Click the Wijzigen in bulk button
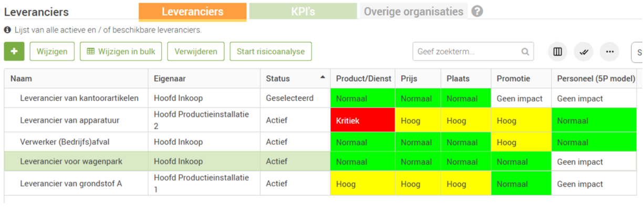Image resolution: width=644 pixels, height=219 pixels. pos(121,52)
